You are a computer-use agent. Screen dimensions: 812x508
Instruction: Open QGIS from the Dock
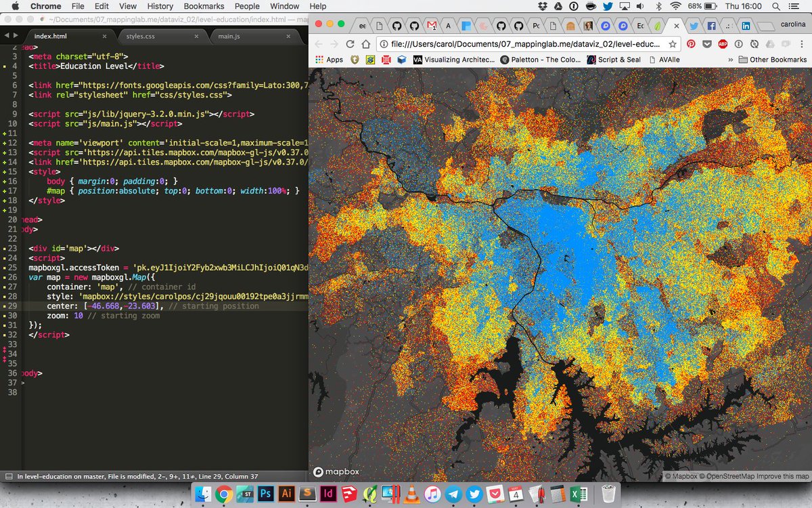370,494
